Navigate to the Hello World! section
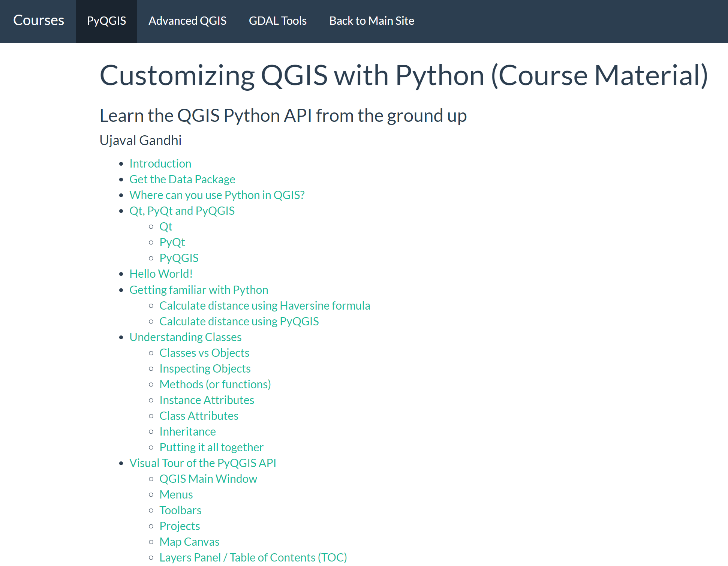The image size is (728, 566). (161, 274)
